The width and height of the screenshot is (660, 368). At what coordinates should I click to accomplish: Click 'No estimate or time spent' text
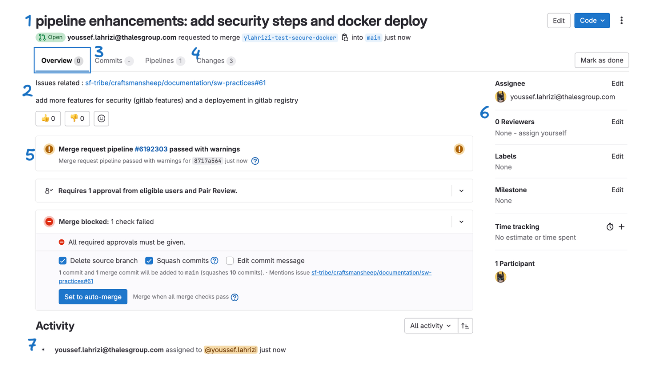point(535,237)
